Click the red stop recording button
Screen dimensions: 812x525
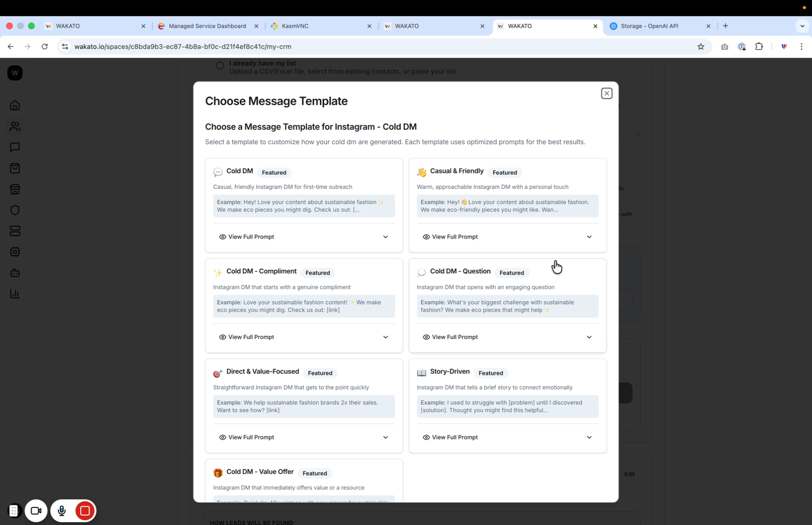(x=85, y=511)
